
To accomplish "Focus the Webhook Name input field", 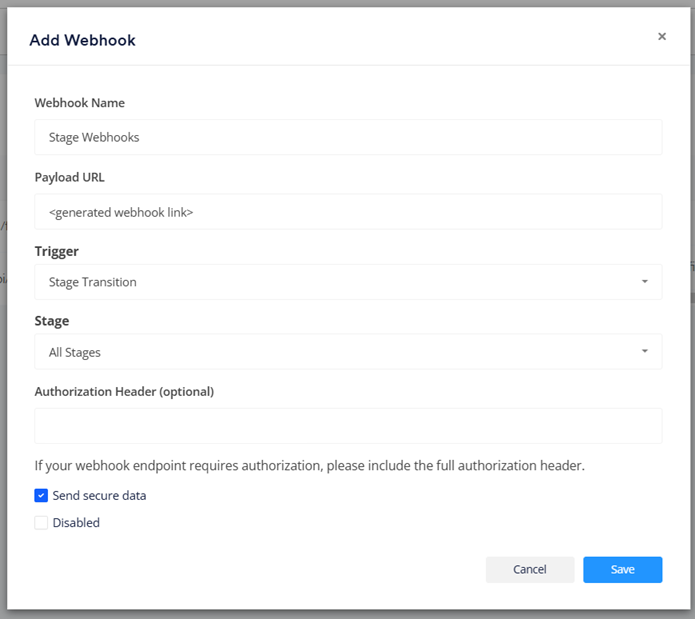I will coord(348,137).
